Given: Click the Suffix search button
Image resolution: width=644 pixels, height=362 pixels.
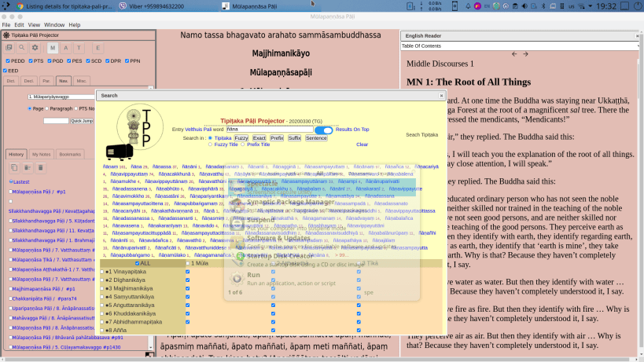Looking at the screenshot, I should pyautogui.click(x=295, y=138).
